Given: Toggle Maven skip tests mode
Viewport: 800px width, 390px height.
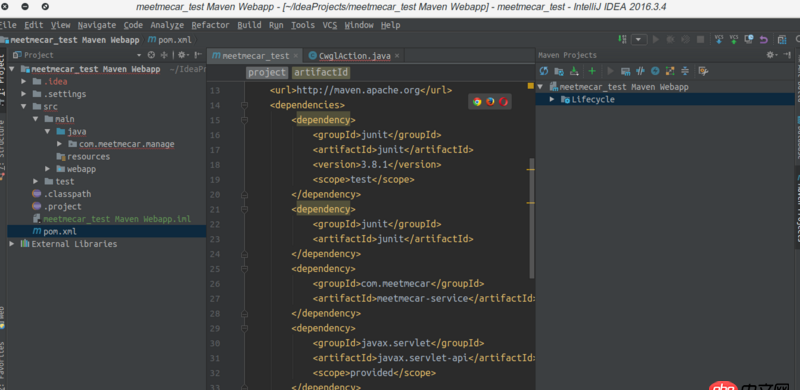Looking at the screenshot, I should coord(655,71).
